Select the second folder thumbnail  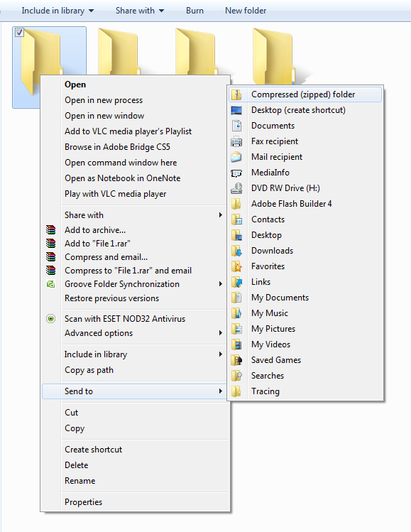tap(119, 51)
